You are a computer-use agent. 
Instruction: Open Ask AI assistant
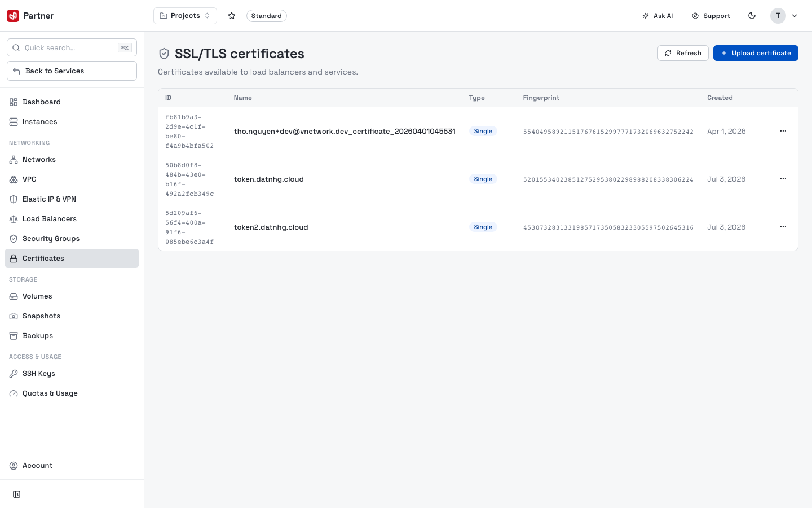657,16
